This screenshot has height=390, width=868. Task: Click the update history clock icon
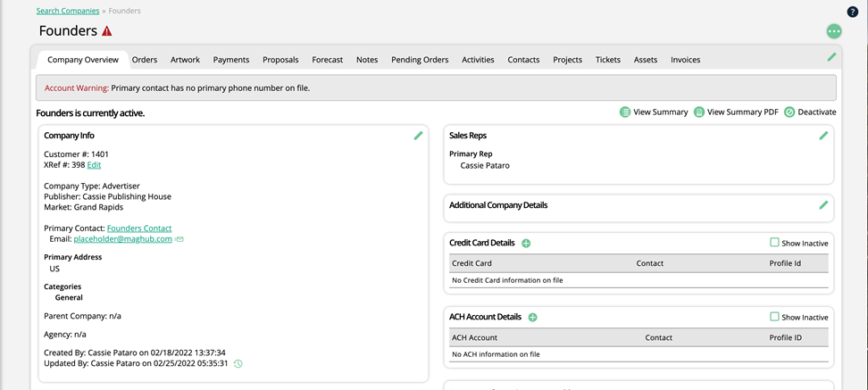click(238, 364)
